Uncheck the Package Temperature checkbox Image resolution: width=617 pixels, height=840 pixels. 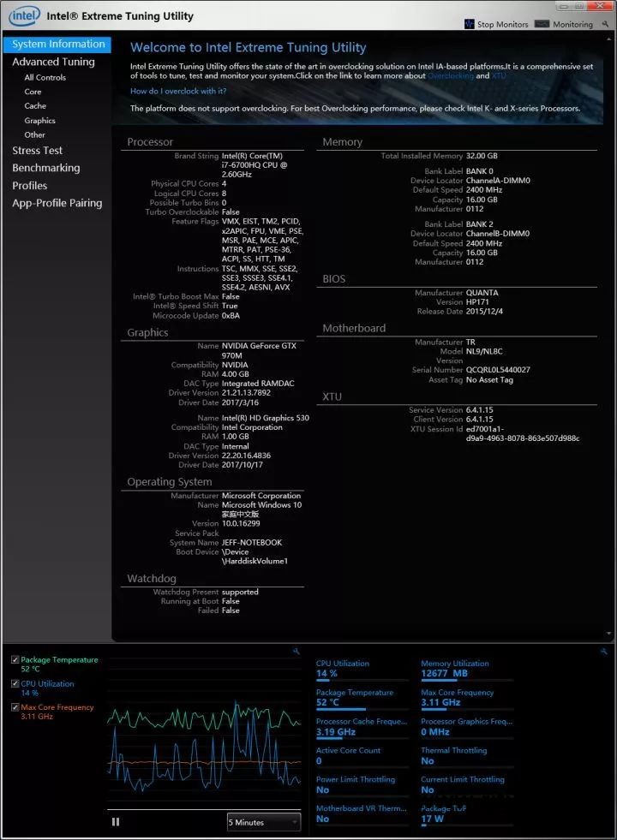click(15, 659)
